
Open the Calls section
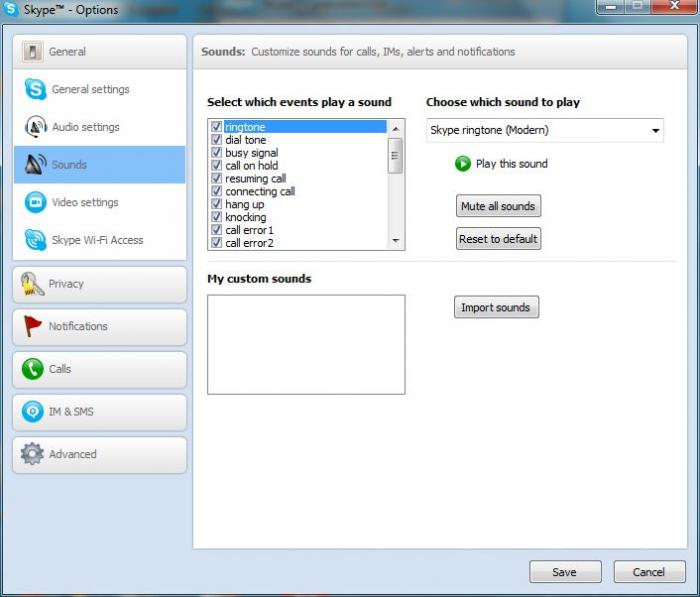[100, 369]
